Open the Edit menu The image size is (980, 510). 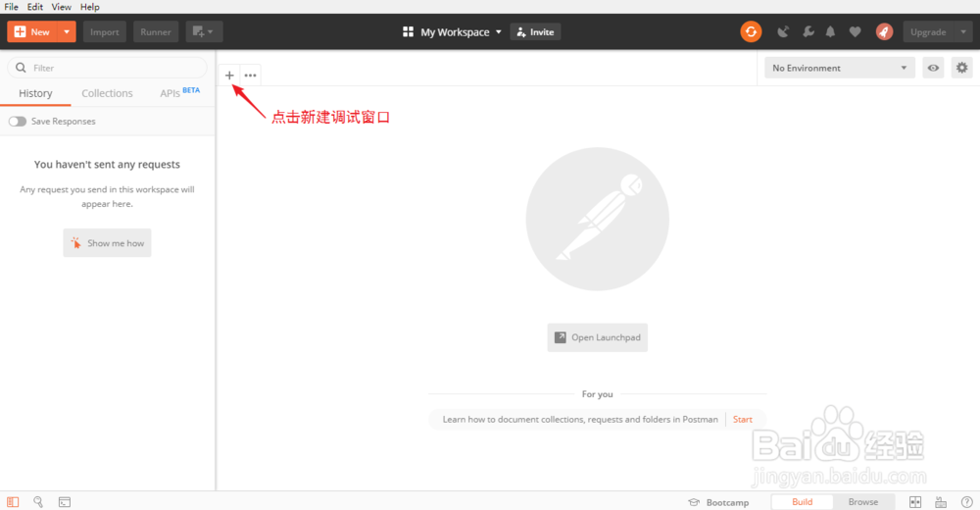(x=35, y=7)
